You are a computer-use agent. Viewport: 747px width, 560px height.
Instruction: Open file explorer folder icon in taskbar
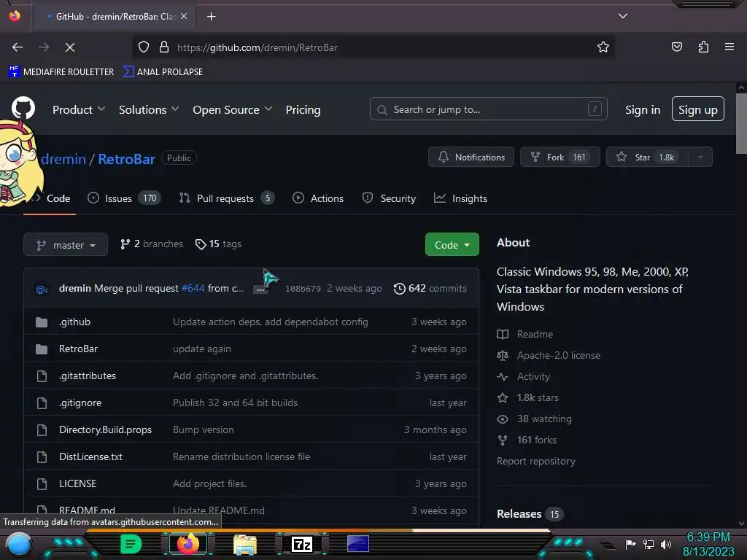245,544
